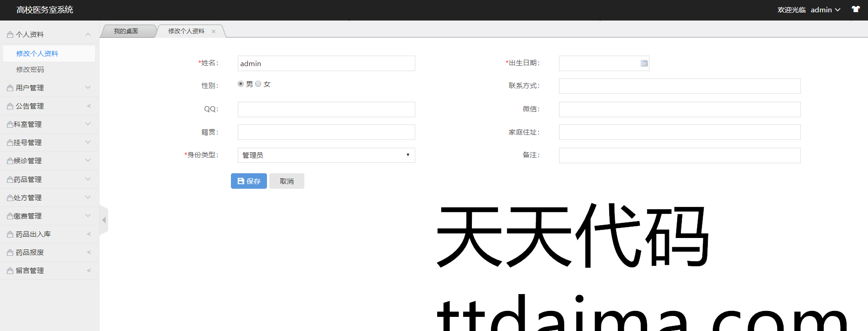Viewport: 868px width, 331px height.
Task: Click into the 姓名 input field
Action: [326, 63]
